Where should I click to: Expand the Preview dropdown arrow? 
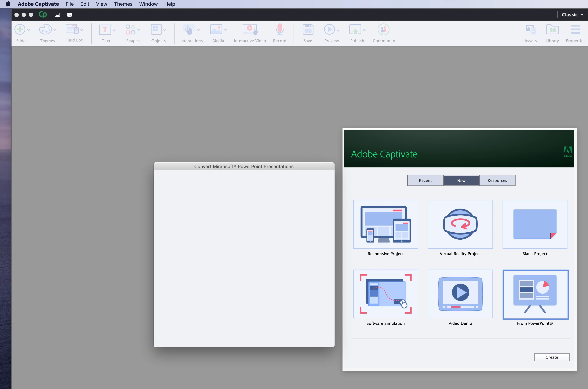tap(338, 30)
